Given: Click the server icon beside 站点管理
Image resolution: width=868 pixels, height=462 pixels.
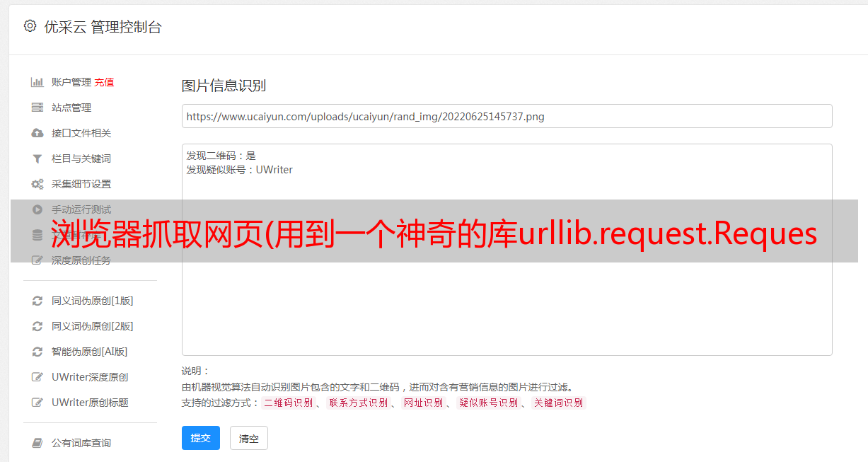Looking at the screenshot, I should (37, 108).
